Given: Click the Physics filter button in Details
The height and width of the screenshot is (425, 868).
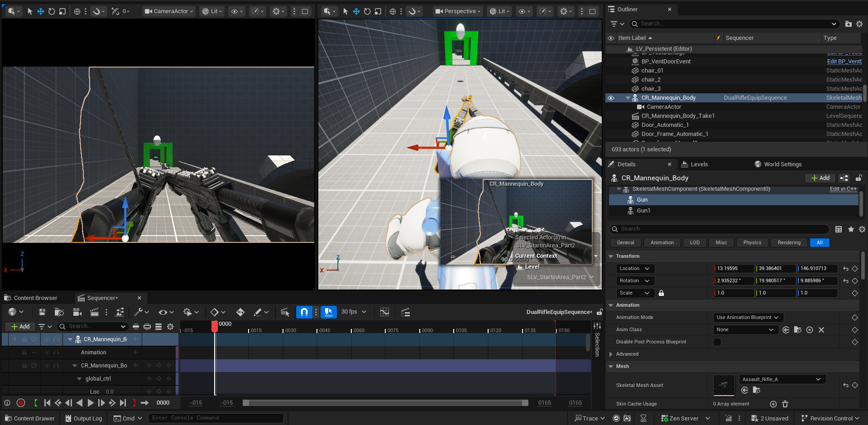Looking at the screenshot, I should tap(752, 243).
